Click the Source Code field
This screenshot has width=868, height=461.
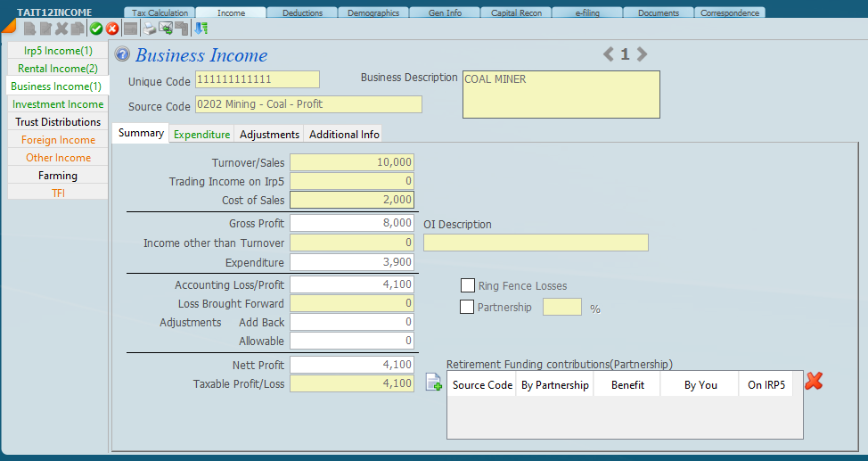308,104
